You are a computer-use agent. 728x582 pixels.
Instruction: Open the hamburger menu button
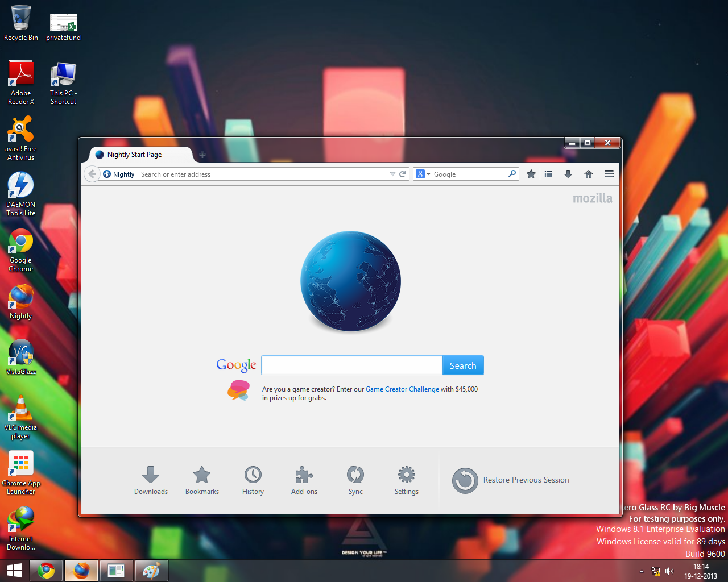point(609,174)
